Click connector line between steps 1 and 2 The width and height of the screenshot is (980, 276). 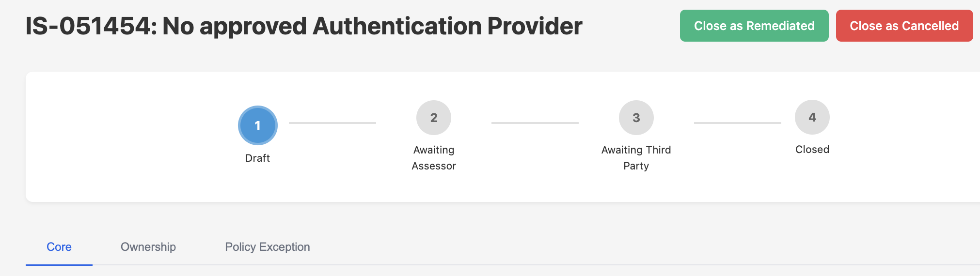point(332,123)
